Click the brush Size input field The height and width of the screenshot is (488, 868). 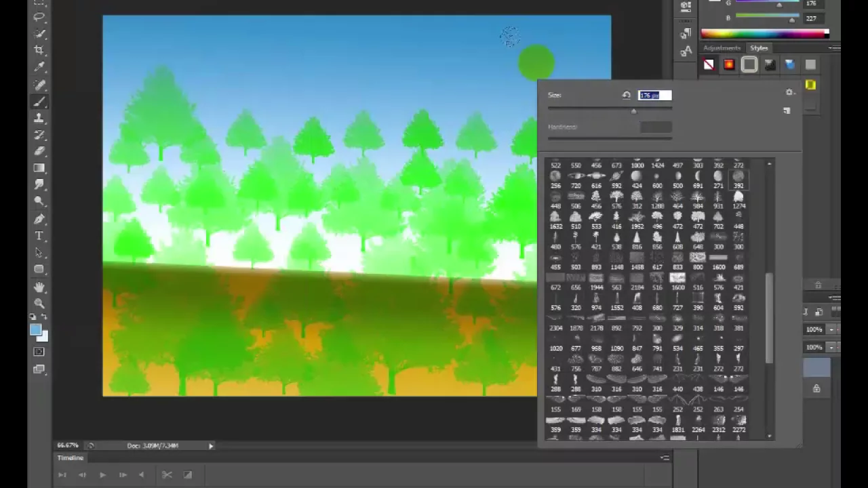point(655,96)
